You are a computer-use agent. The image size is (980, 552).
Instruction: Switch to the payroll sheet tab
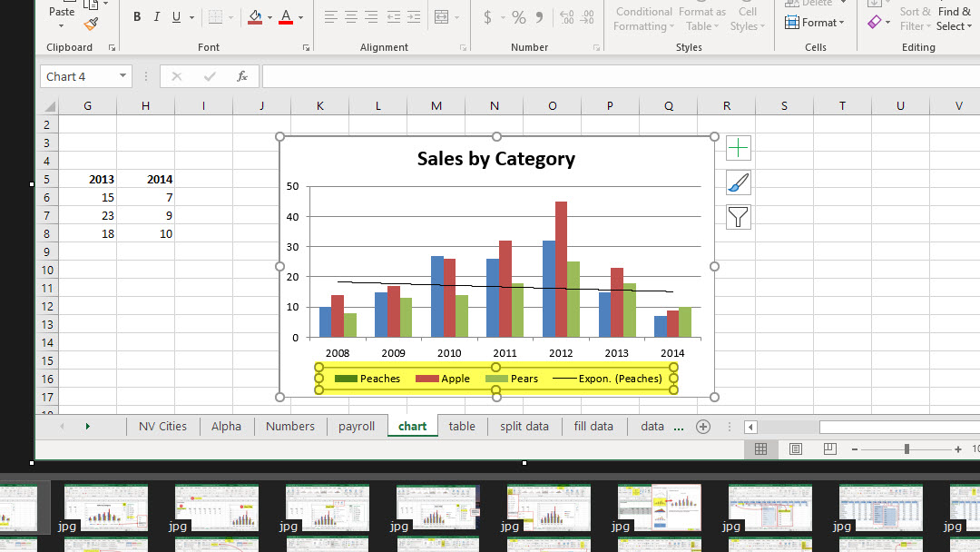click(357, 427)
